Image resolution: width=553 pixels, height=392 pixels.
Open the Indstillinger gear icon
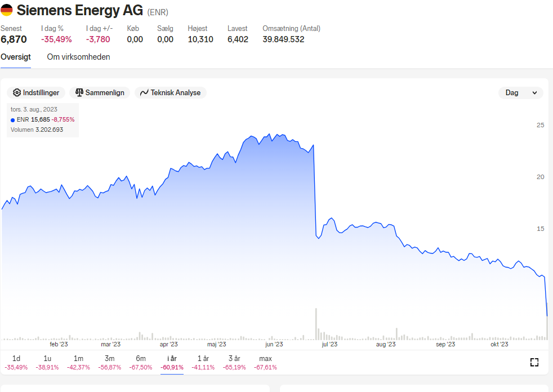coord(16,92)
